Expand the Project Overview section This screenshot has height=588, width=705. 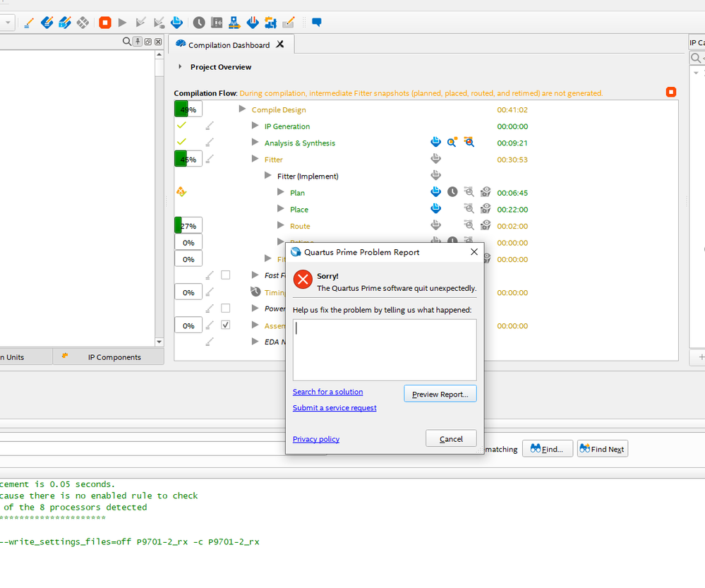pyautogui.click(x=180, y=67)
